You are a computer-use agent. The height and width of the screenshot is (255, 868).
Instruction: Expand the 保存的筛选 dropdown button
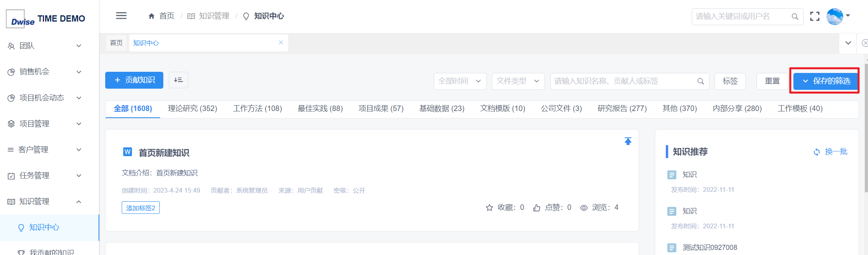click(826, 81)
